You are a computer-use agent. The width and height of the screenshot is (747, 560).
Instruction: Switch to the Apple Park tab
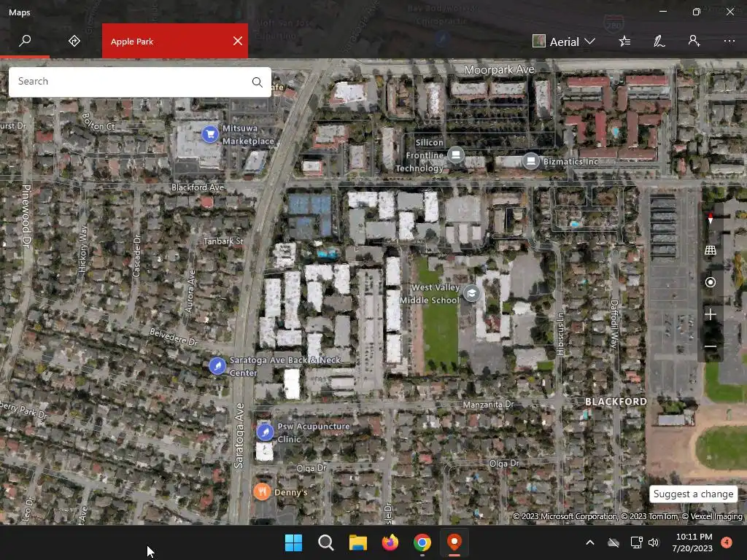tap(175, 41)
